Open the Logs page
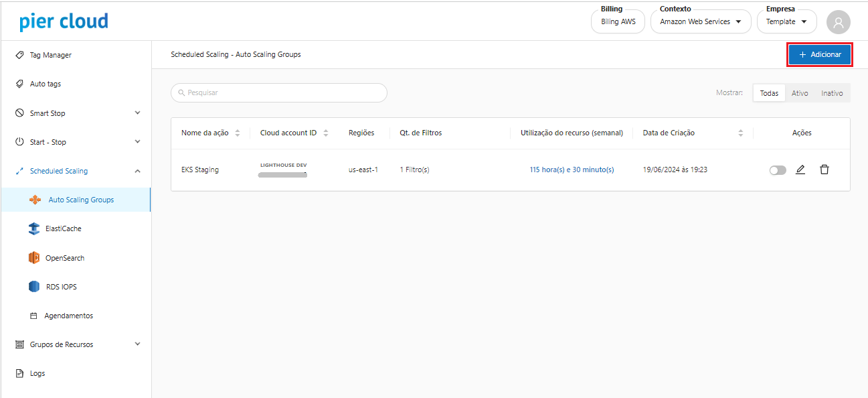868x398 pixels. [37, 373]
